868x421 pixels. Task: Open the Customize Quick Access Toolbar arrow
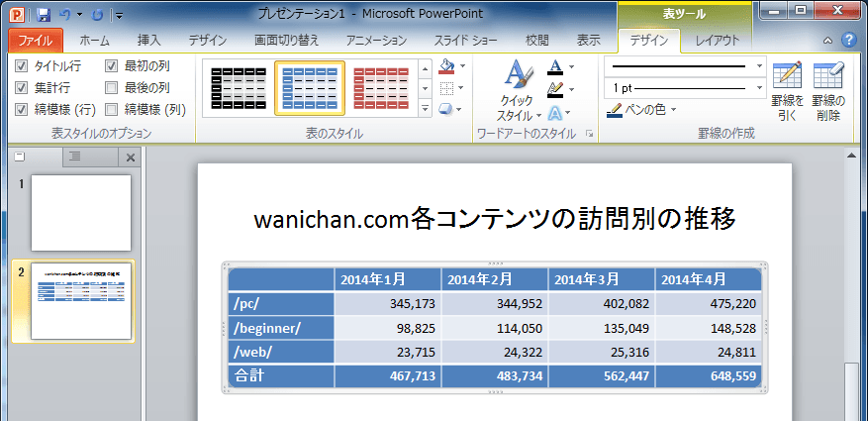tap(120, 16)
